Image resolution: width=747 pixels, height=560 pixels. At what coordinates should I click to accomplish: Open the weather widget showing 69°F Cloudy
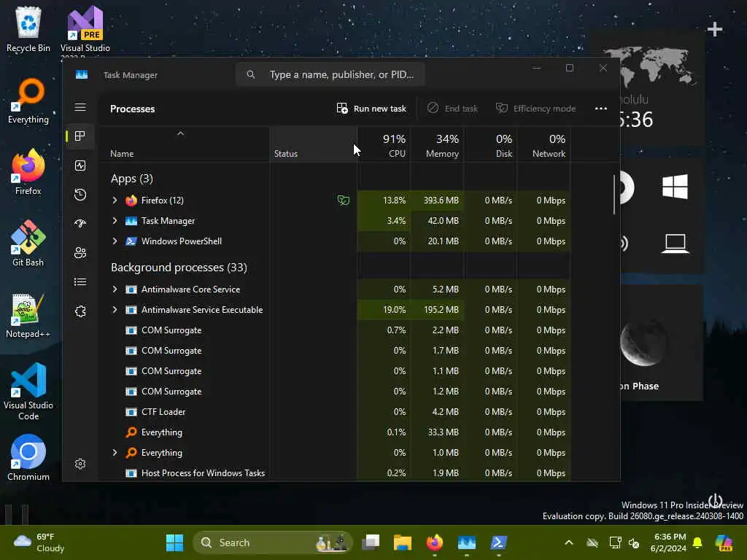[x=39, y=542]
